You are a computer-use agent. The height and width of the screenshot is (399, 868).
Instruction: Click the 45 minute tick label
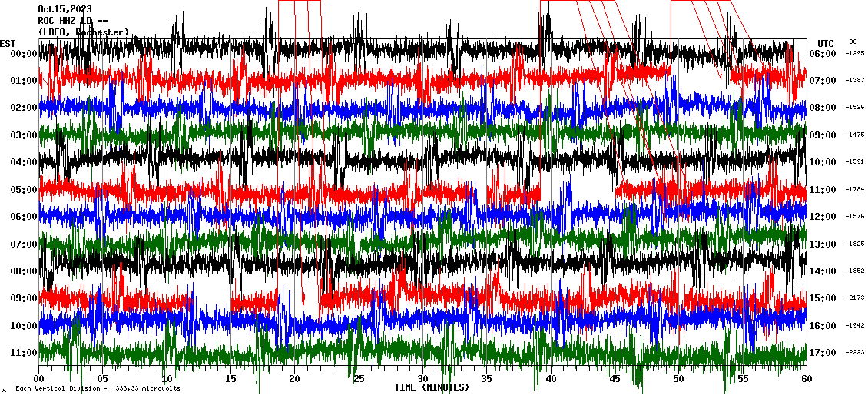coord(615,379)
